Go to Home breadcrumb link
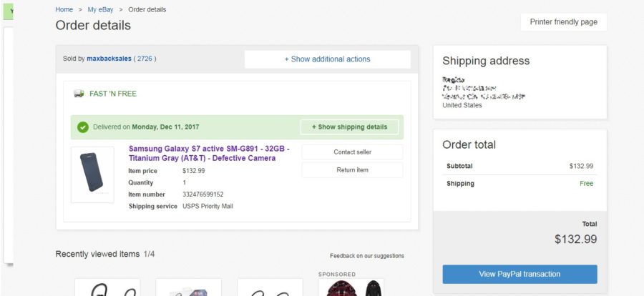Viewport: 644px width, 296px height. point(64,9)
